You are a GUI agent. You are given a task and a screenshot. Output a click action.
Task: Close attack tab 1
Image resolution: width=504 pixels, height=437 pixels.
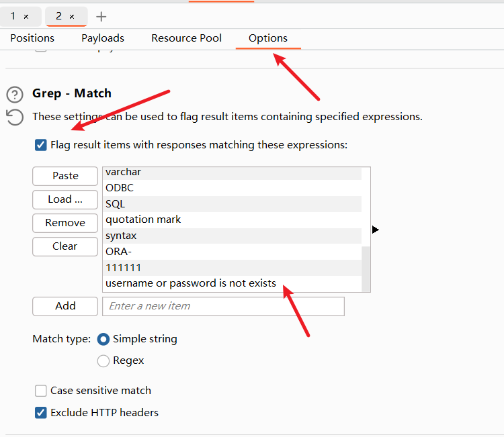click(x=26, y=16)
